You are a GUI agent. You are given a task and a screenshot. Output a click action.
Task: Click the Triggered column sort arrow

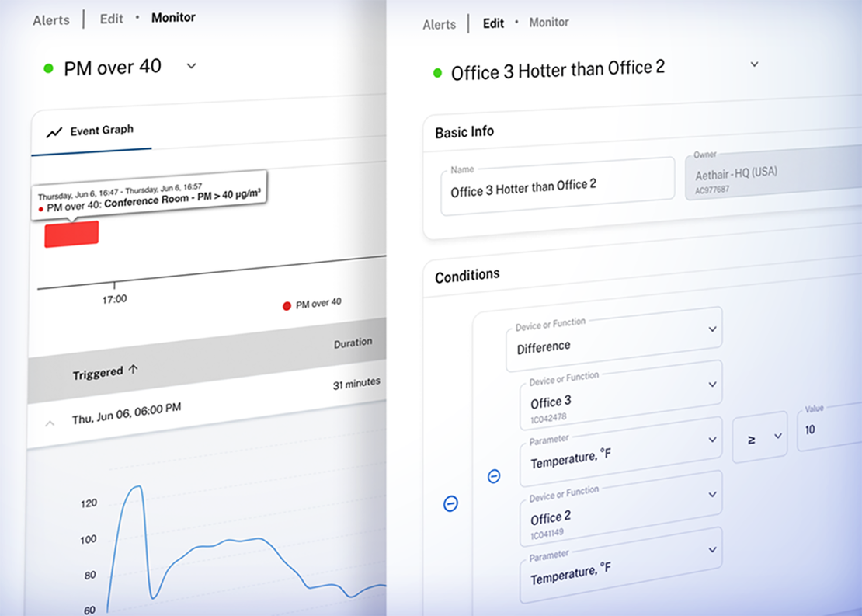(133, 371)
